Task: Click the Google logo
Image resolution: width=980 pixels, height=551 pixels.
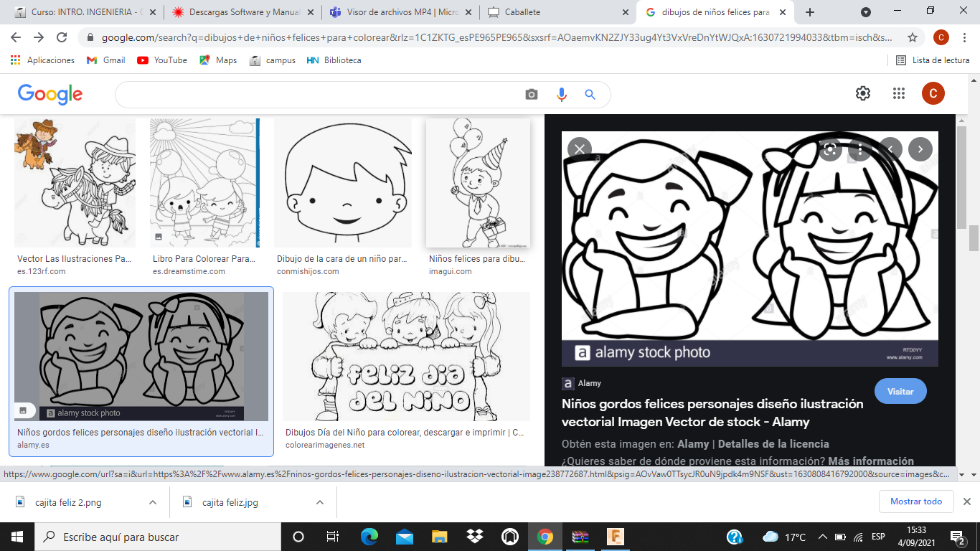Action: (x=50, y=94)
